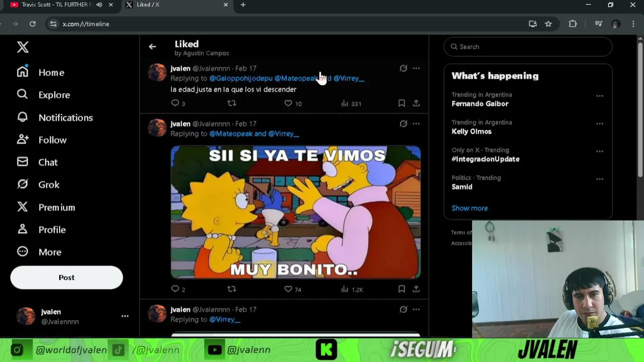Screen dimensions: 644x362
Task: Open account menu dots beside jvalen
Action: 125,316
